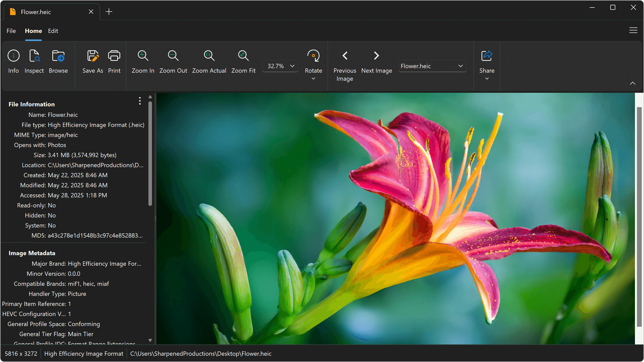Open the File menu
This screenshot has height=362, width=644.
[x=11, y=31]
